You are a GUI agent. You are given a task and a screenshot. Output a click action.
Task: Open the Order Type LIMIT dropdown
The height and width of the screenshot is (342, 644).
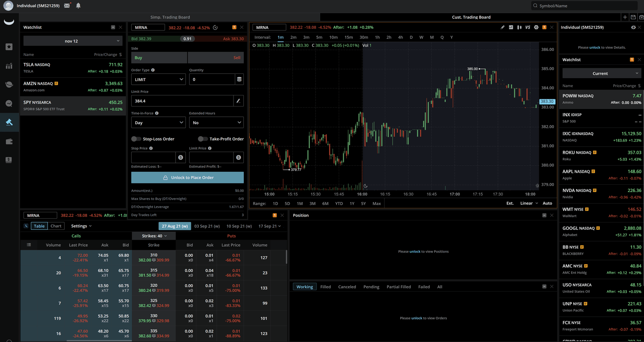point(158,79)
